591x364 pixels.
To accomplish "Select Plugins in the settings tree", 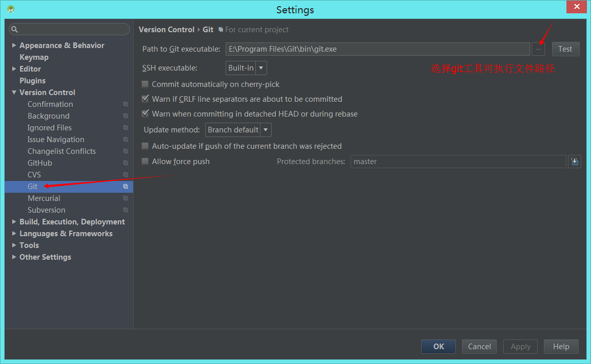I will [x=32, y=81].
